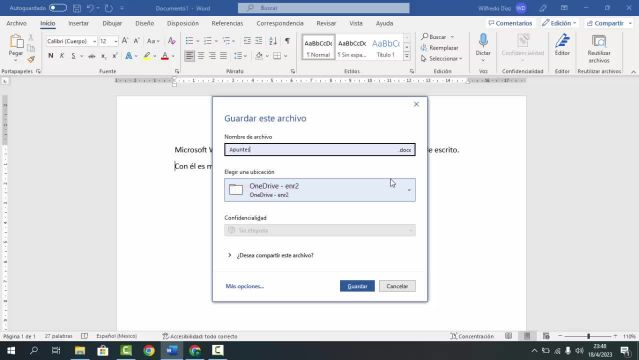This screenshot has height=360, width=639.
Task: Open the Correspondencia tab
Action: (x=280, y=23)
